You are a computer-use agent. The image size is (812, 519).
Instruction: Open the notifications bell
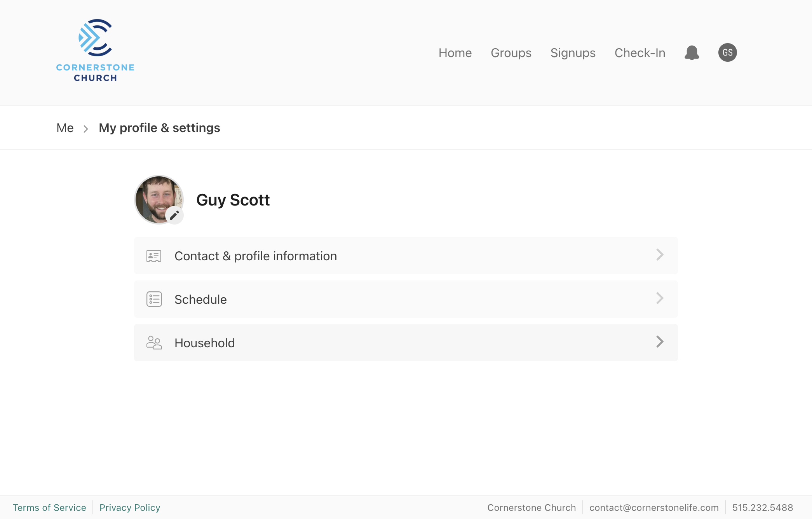tap(692, 52)
